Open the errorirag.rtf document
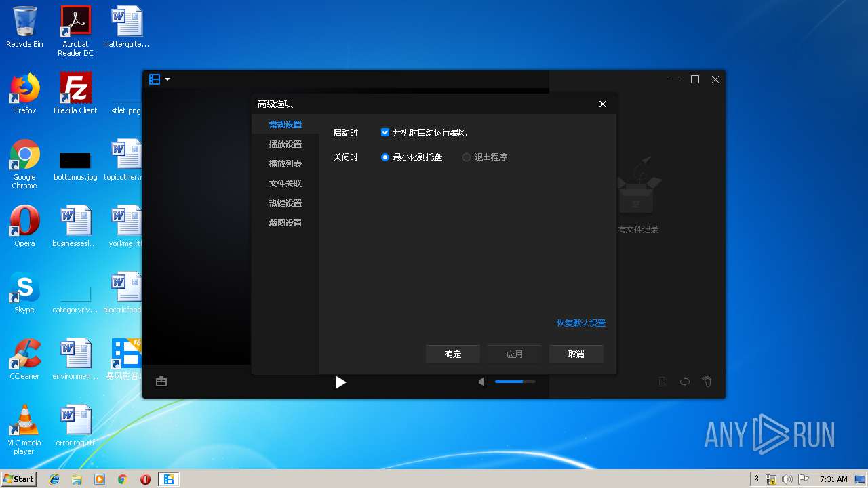The image size is (868, 488). pos(75,426)
